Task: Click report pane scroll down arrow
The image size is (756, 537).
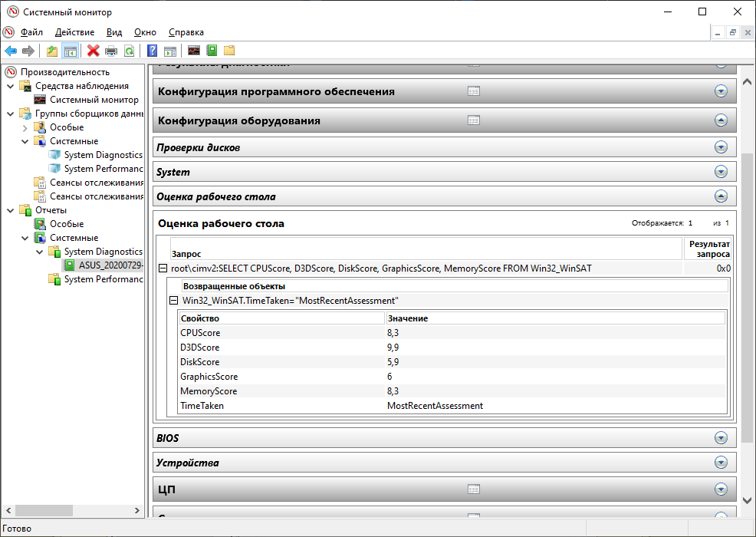Action: [747, 500]
